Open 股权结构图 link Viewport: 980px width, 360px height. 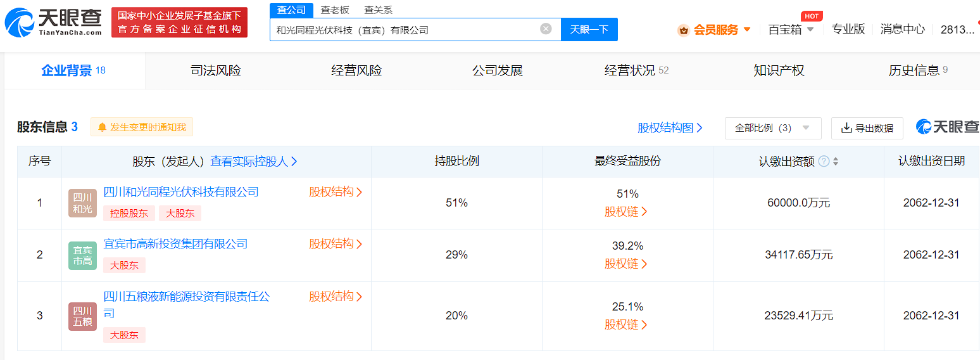670,128
